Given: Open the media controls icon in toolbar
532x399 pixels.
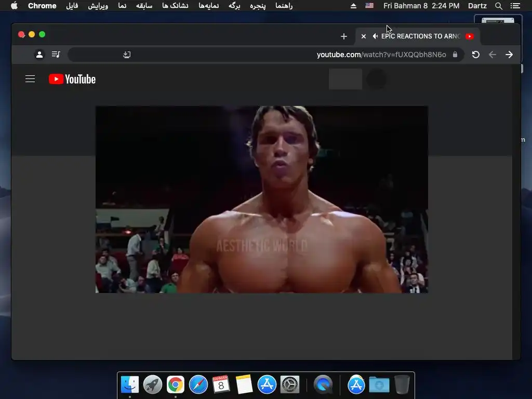Looking at the screenshot, I should click(x=56, y=54).
